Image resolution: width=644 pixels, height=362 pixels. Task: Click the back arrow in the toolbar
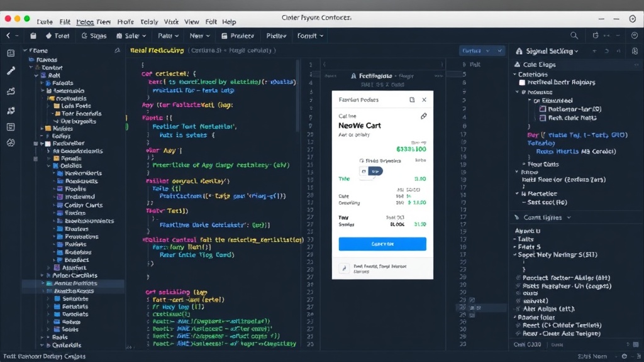click(x=8, y=36)
